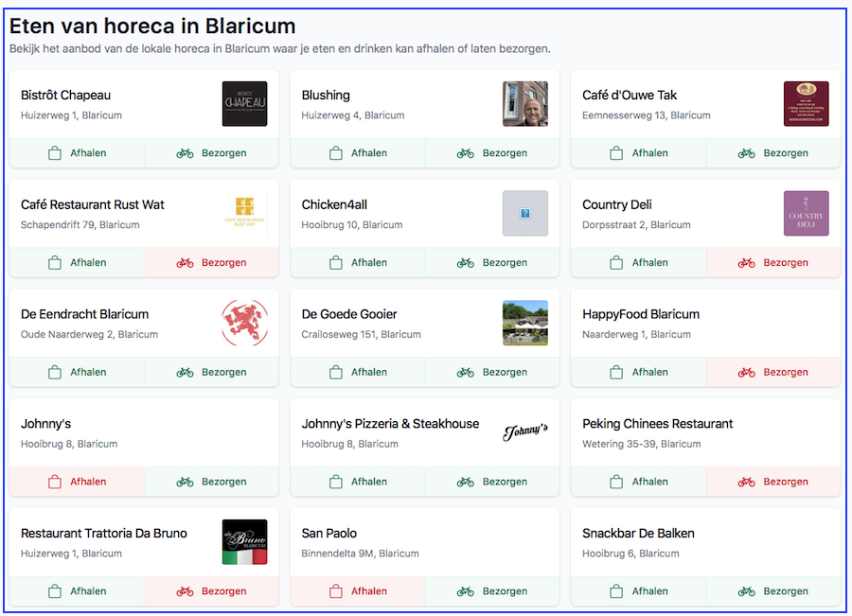Click the Trattoria Da Bruno flag logo
852x616 pixels.
(244, 542)
